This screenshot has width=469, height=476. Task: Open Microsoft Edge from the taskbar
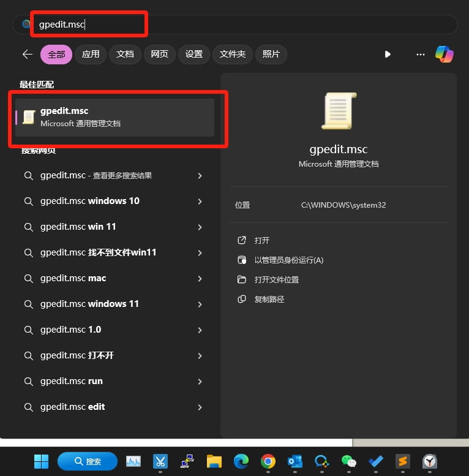(241, 461)
